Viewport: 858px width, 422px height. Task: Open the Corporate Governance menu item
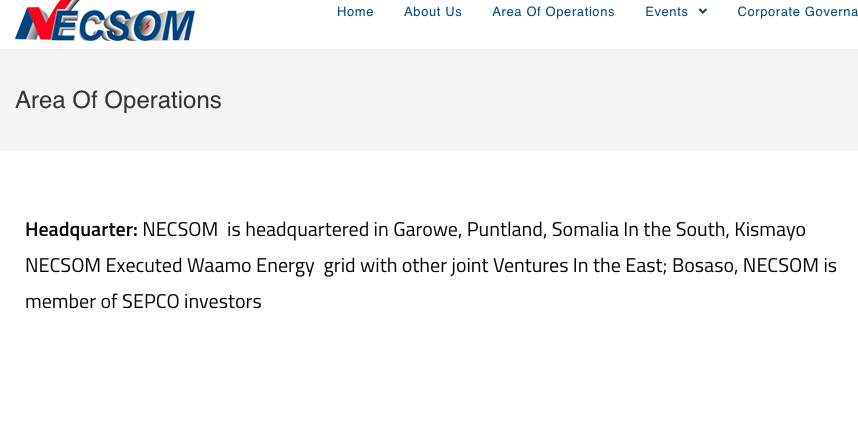(x=797, y=12)
